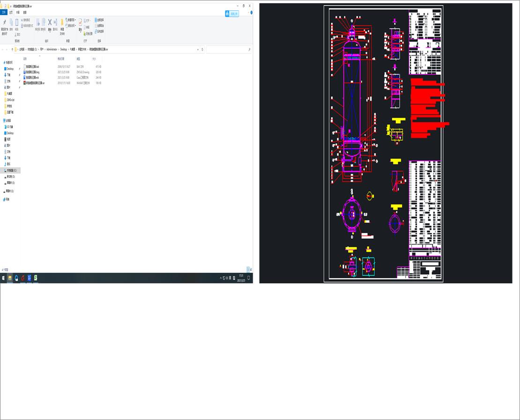This screenshot has height=420, width=520.
Task: Select QMScript folder in navigation pane
Action: pos(9,100)
